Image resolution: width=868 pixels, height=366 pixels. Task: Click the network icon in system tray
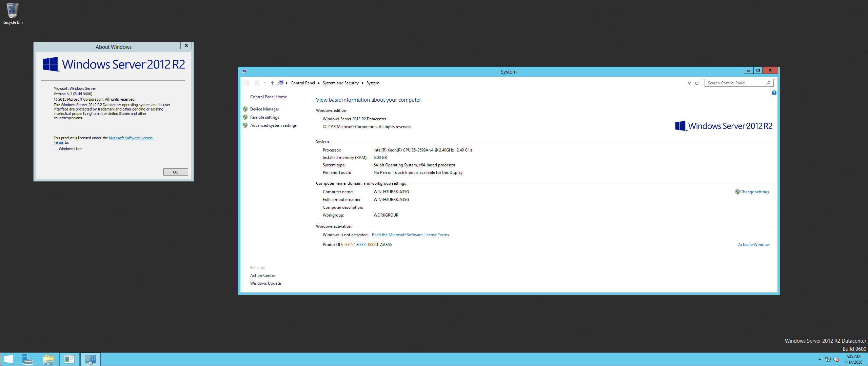click(x=828, y=359)
